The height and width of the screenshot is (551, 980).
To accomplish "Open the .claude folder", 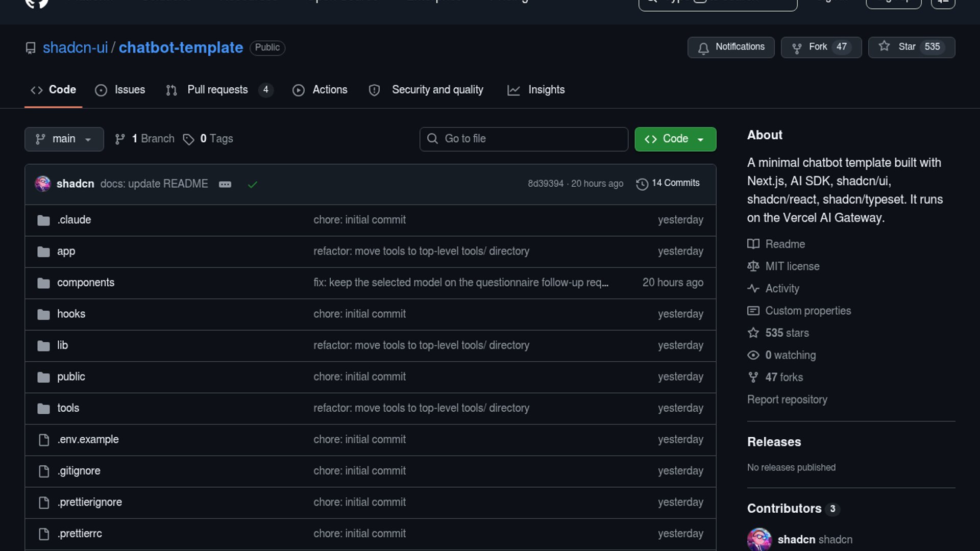I will [x=74, y=220].
